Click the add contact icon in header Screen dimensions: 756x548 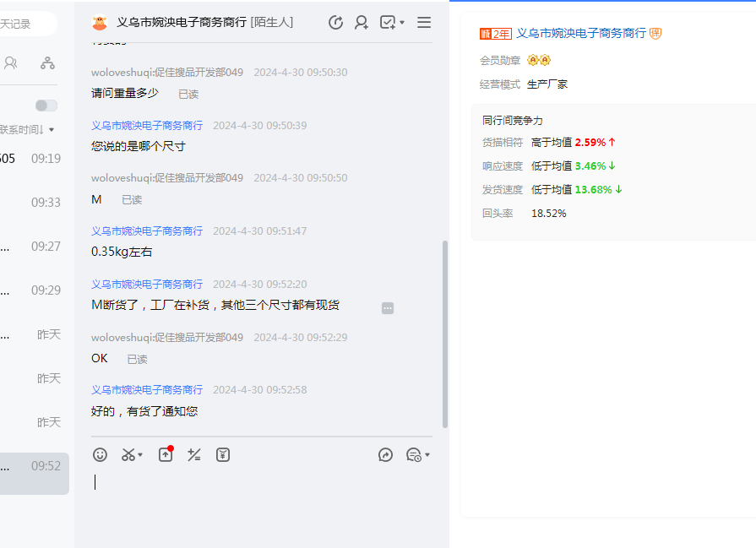tap(362, 23)
